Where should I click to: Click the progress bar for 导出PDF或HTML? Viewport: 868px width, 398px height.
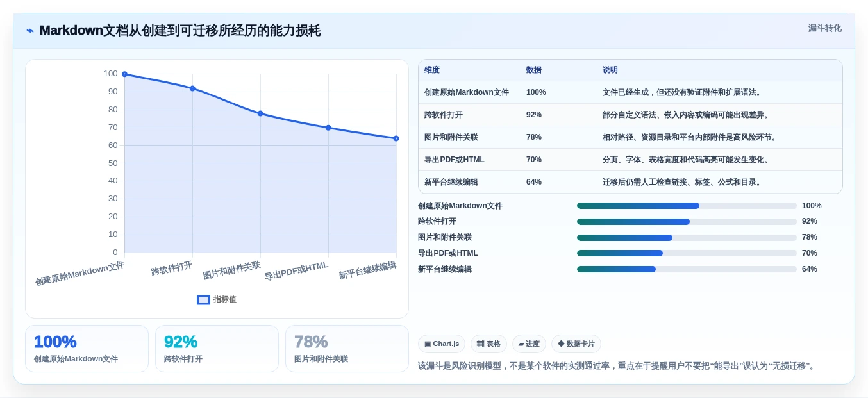tap(687, 253)
